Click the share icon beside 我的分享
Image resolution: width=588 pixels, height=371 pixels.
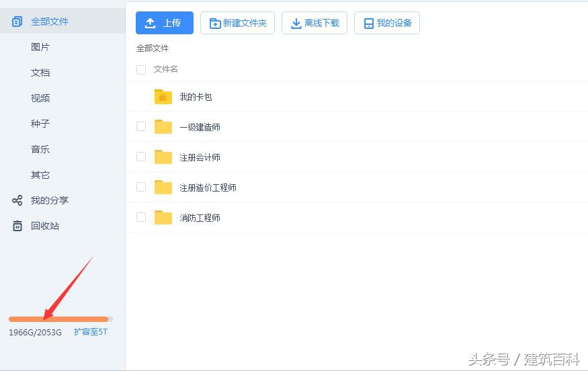click(x=17, y=200)
